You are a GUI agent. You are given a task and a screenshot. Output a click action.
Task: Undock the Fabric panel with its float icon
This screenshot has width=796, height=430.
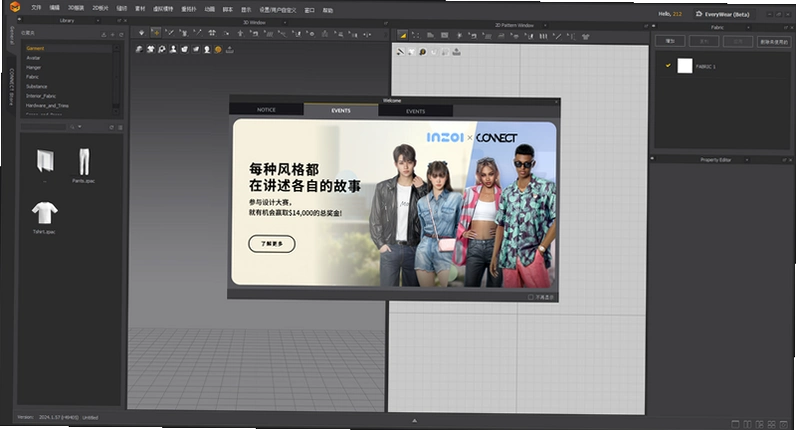[x=783, y=27]
